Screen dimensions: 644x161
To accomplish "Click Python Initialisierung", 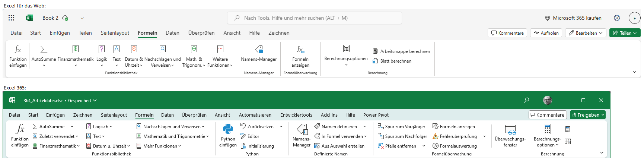I will 257,146.
